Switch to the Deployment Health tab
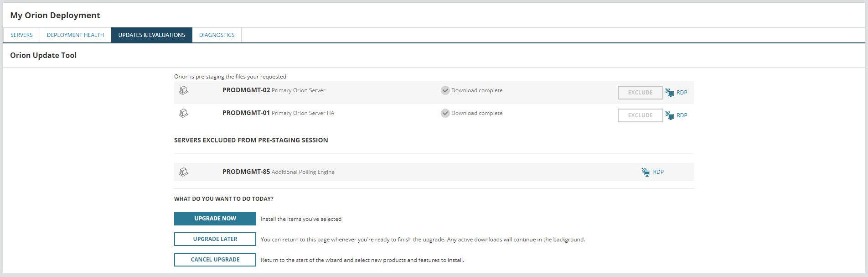Screen dimensions: 868x277 (x=76, y=35)
